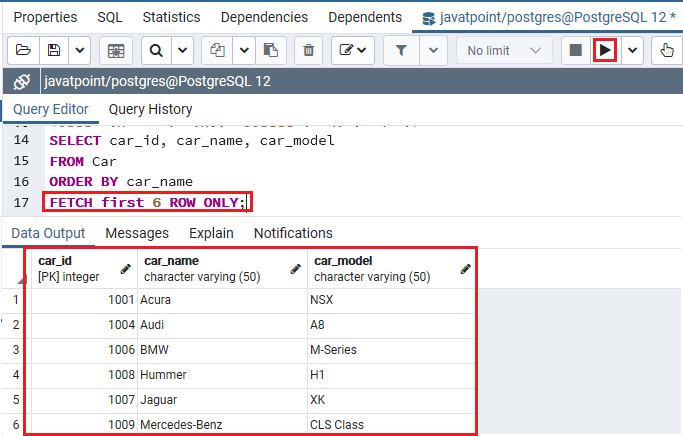Place cursor on the SELECT car_id line
Screen dimensions: 683x436
point(192,141)
